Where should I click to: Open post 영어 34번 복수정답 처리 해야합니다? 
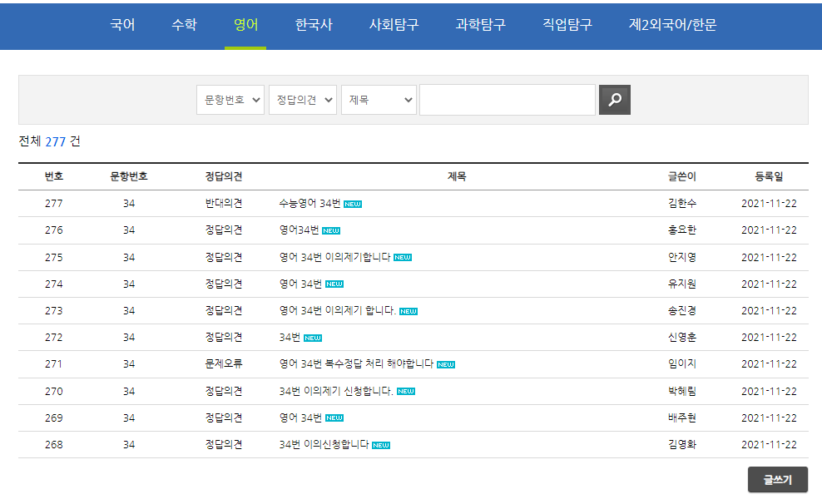point(356,364)
